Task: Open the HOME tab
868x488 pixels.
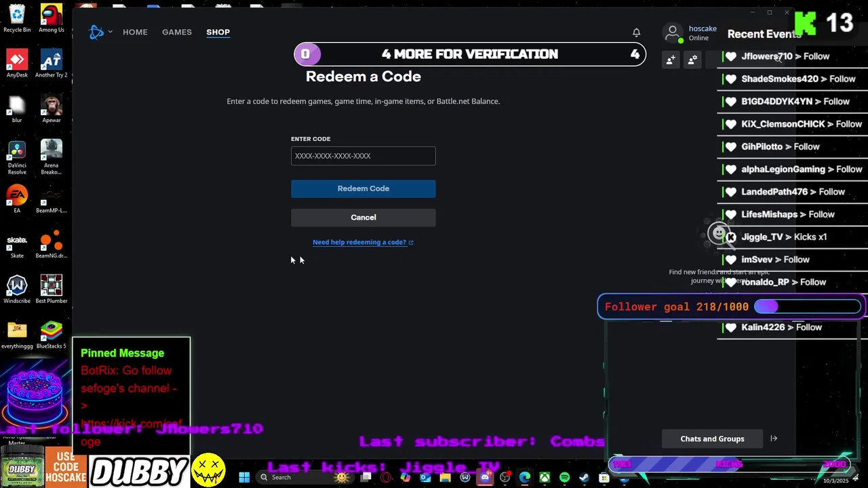Action: [135, 32]
